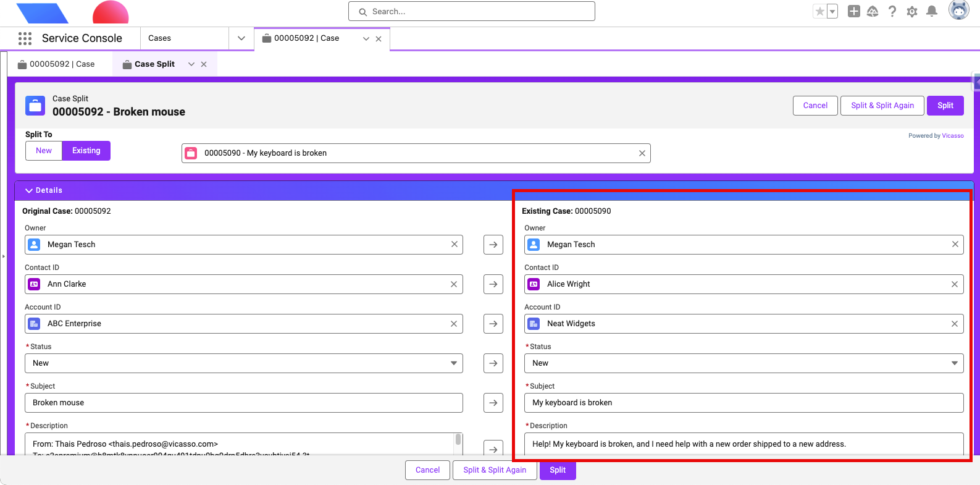
Task: Open the Favorites list dropdown arrow
Action: point(832,11)
